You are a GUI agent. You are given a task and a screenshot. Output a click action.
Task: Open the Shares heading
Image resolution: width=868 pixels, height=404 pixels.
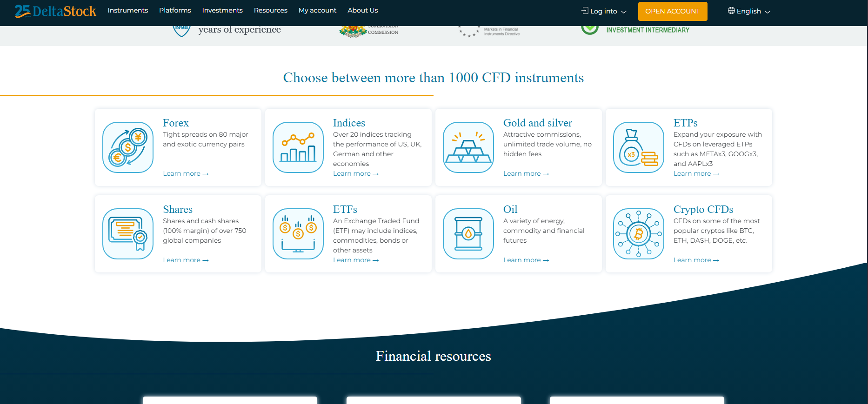(178, 209)
